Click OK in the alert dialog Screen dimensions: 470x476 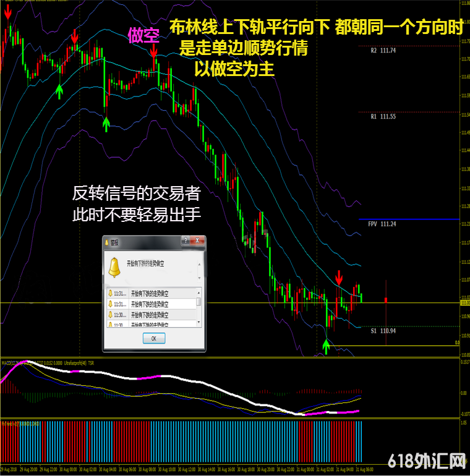(x=153, y=338)
